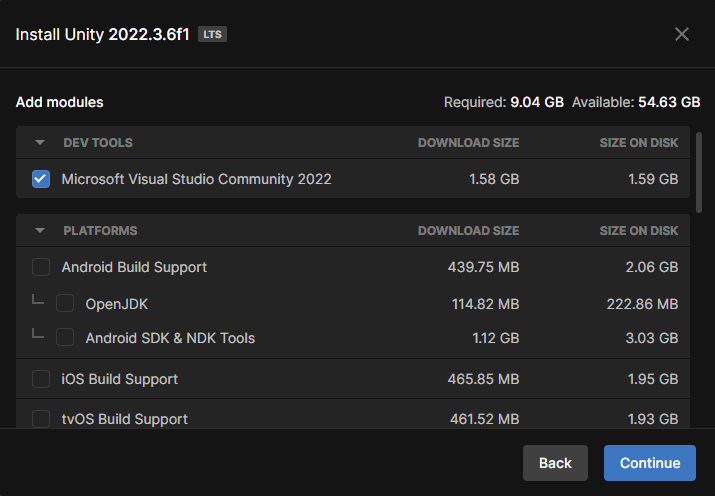Click the DEV TOOLS header text
The height and width of the screenshot is (496, 715).
pyautogui.click(x=98, y=143)
